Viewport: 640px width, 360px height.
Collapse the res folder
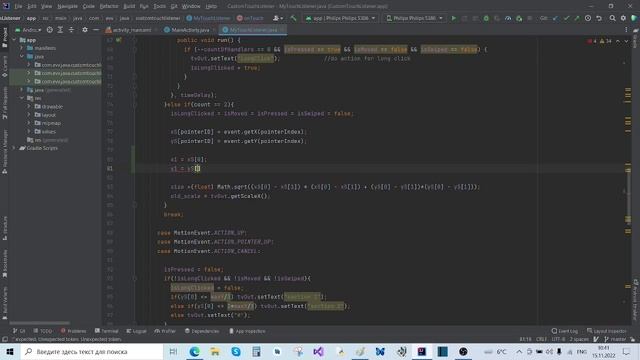(22, 98)
